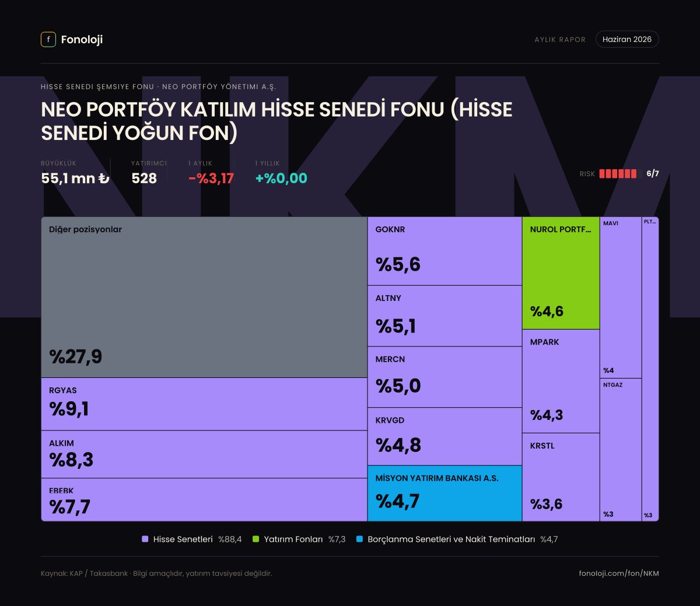
Task: Click the GOKNR %5,6 block
Action: (x=444, y=251)
